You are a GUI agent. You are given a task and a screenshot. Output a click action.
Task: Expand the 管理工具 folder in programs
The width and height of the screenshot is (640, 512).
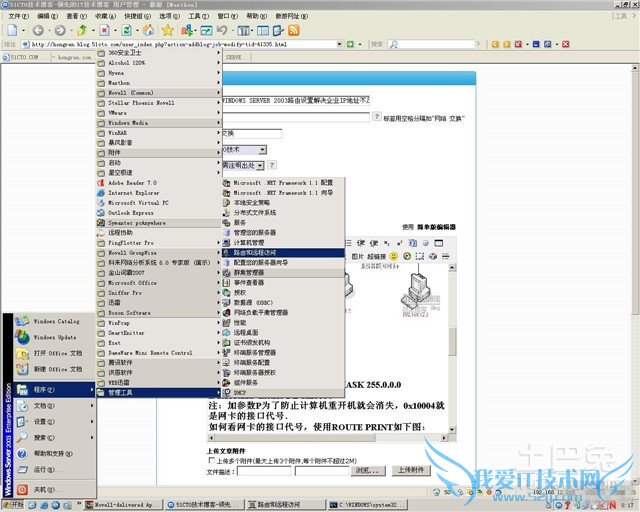coord(158,393)
